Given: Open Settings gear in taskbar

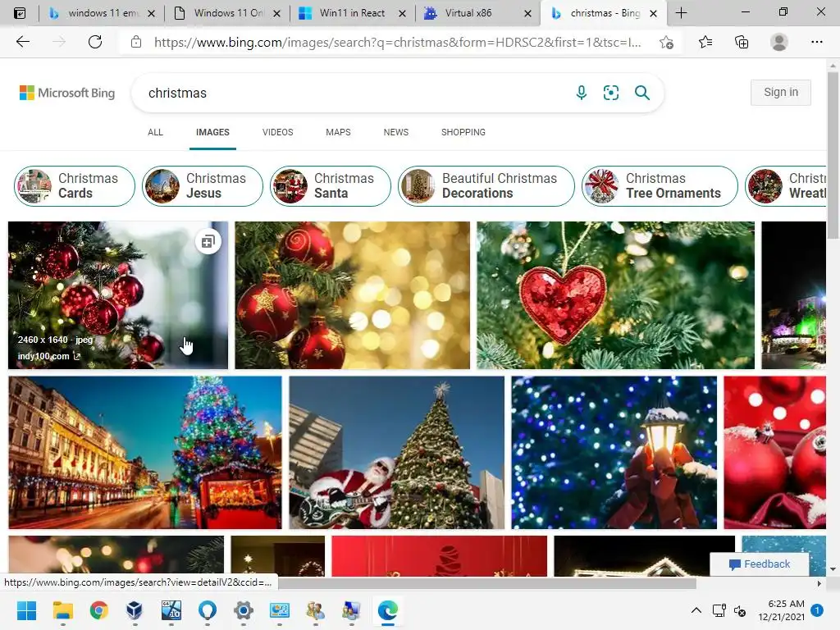Looking at the screenshot, I should [x=243, y=610].
